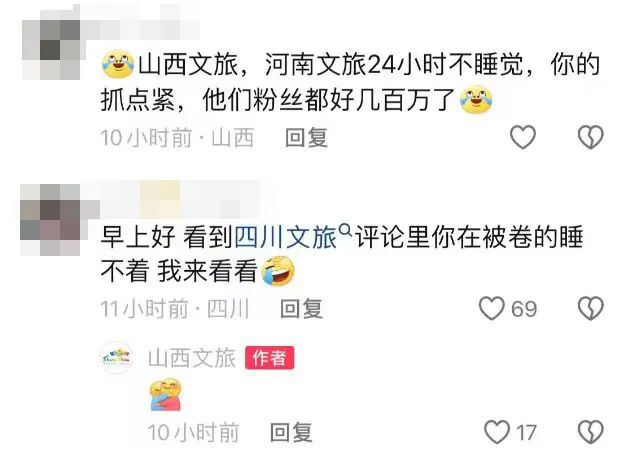Tap broken heart on 山西文旅 author reply
The image size is (638, 464).
click(x=591, y=432)
